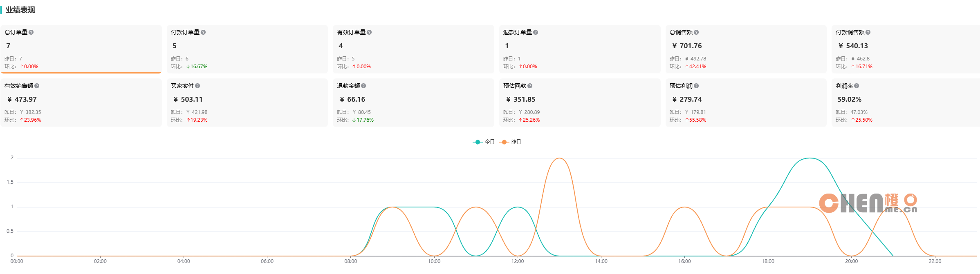Screen dimensions: 980x274
Task: Select the 总订单量 metric card
Action: click(81, 49)
